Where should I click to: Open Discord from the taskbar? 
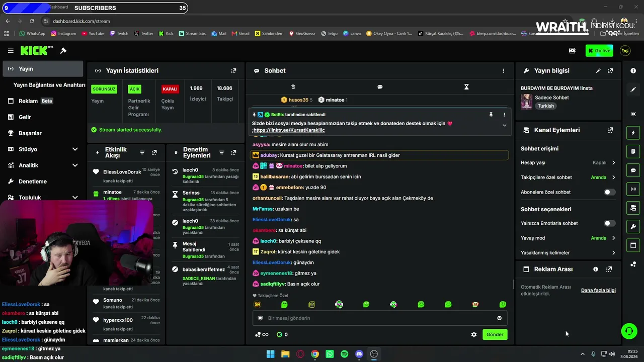click(x=359, y=354)
